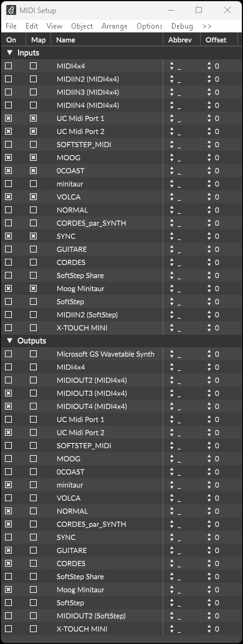Click the Max 8 app icon in title bar
This screenshot has height=644, width=243.
click(11, 10)
